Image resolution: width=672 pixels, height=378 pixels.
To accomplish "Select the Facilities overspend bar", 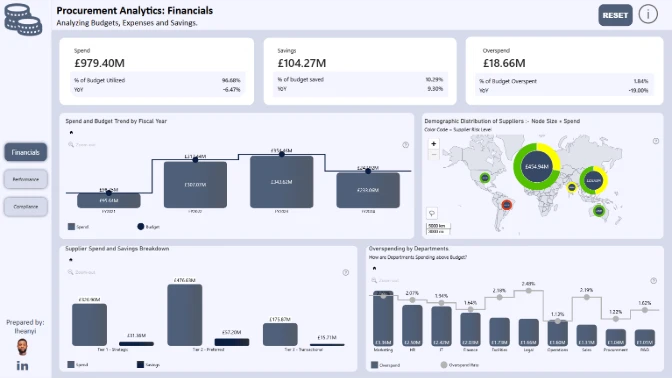I will (x=499, y=332).
